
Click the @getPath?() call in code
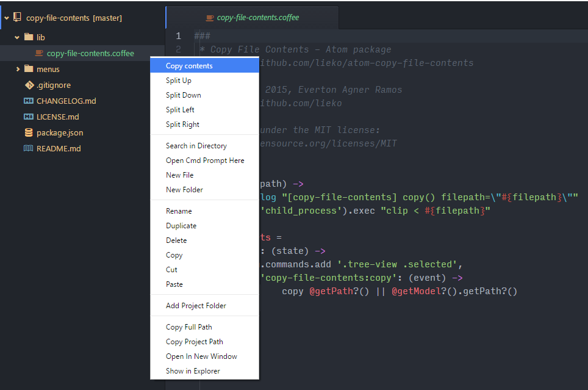[x=339, y=291]
